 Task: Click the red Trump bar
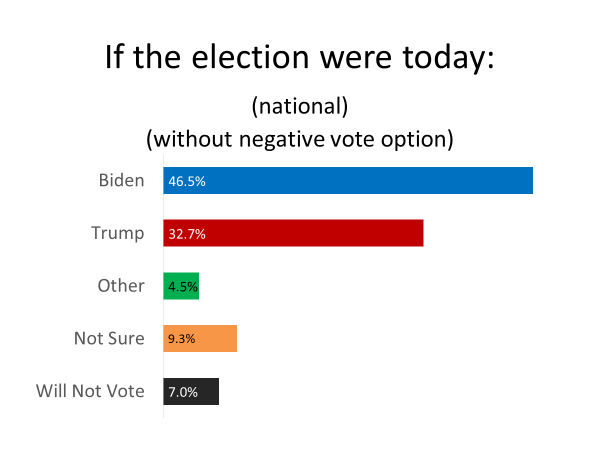click(x=293, y=233)
